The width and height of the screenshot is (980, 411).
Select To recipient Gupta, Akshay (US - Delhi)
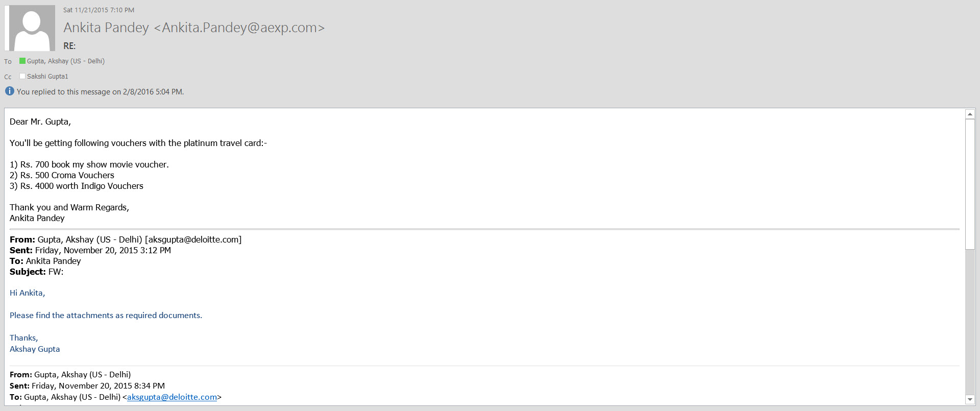click(66, 61)
